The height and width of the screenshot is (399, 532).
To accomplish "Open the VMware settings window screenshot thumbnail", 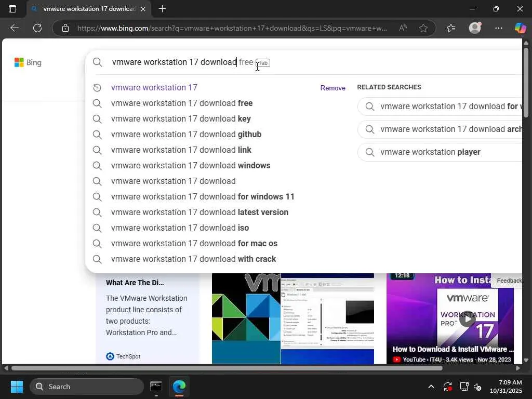I will tap(327, 318).
